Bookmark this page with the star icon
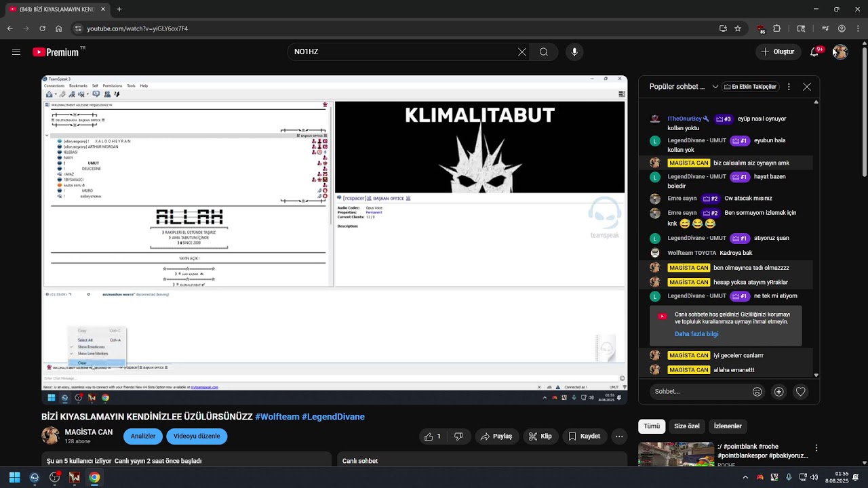 [738, 28]
